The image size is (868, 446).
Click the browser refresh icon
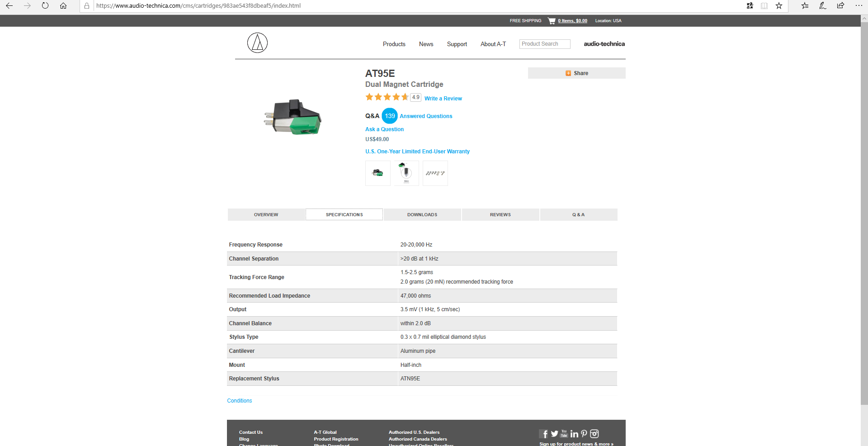45,6
